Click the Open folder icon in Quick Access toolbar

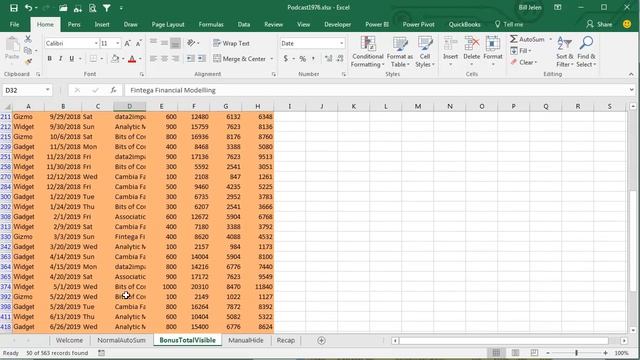63,8
